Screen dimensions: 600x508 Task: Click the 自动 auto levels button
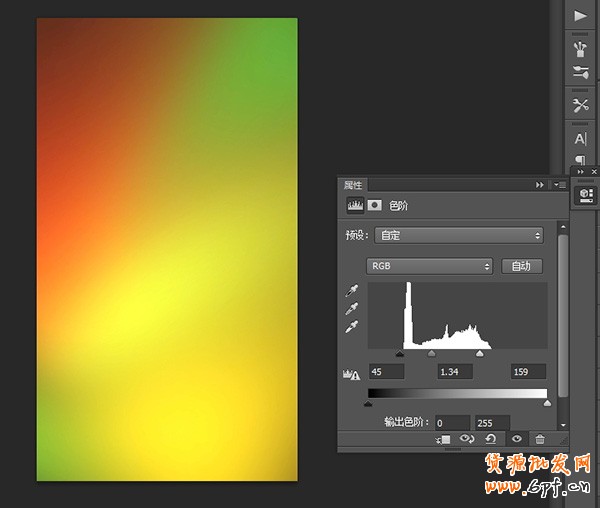(x=521, y=266)
